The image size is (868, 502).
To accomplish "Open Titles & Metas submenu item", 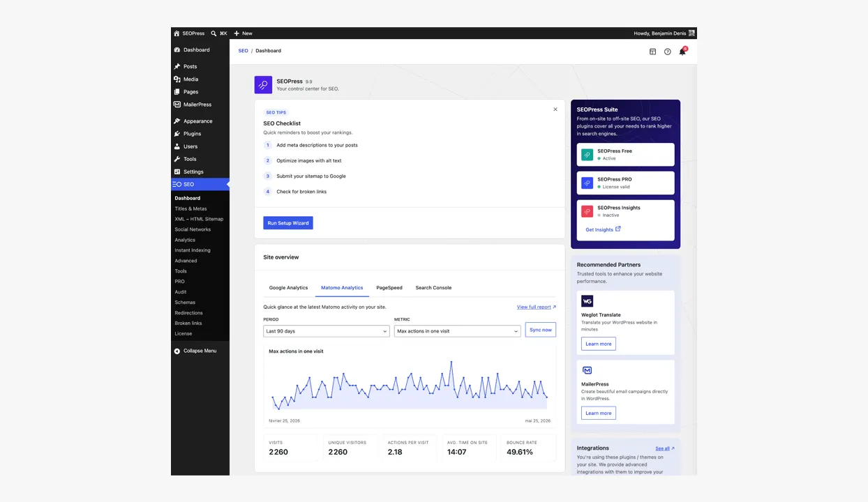I will [190, 208].
